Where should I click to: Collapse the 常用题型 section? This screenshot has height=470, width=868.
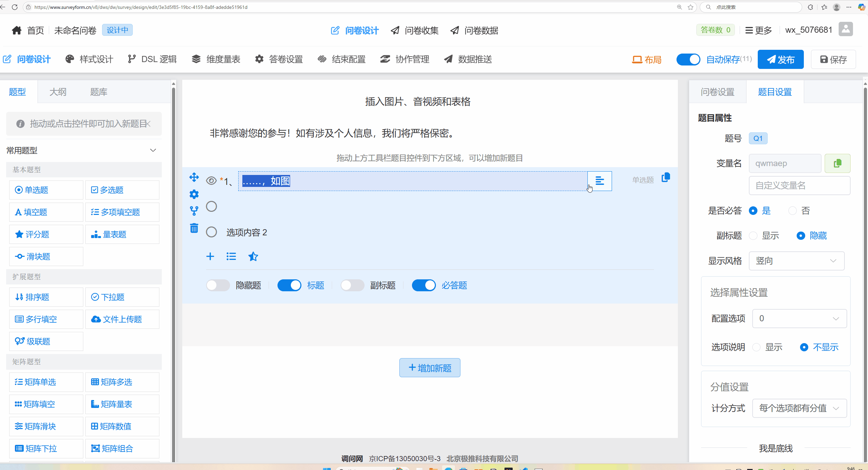click(153, 150)
